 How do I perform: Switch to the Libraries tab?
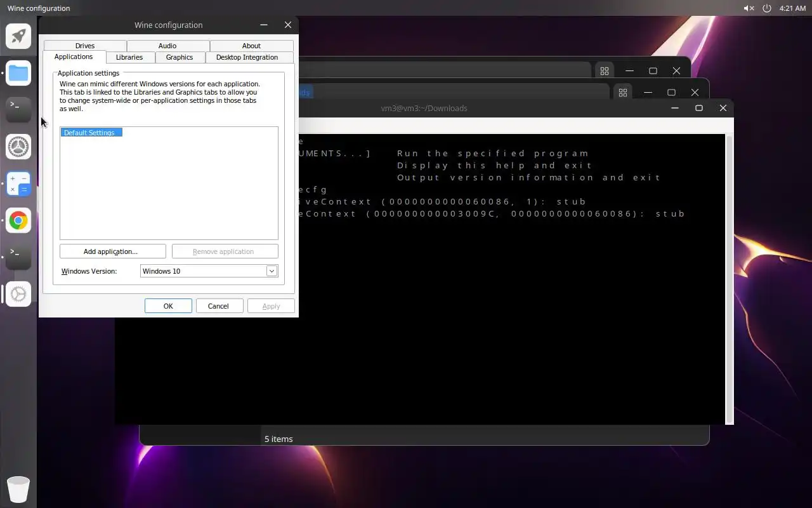pyautogui.click(x=129, y=57)
